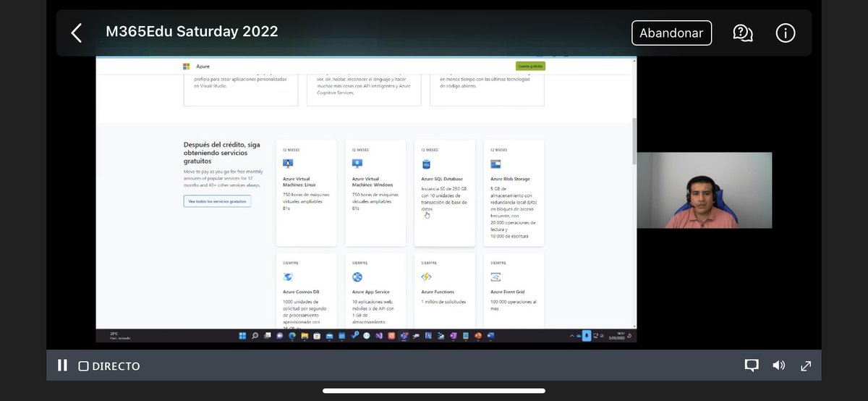Select Azure Event Grid title
868x401 pixels.
coord(508,292)
